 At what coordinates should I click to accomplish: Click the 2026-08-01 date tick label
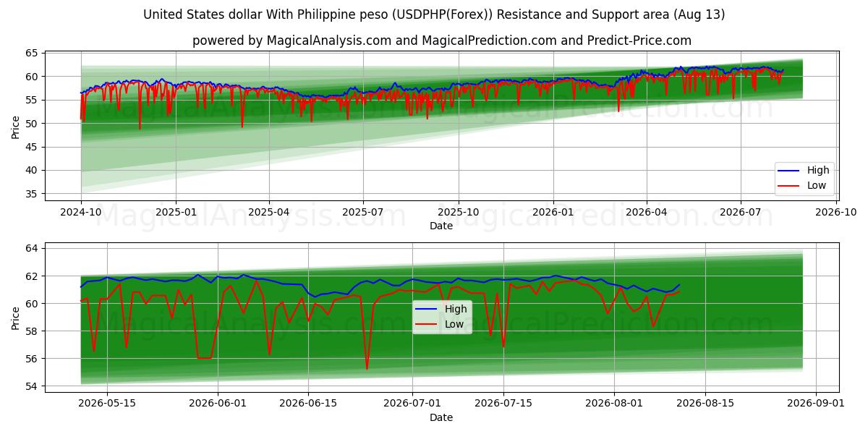coord(614,404)
